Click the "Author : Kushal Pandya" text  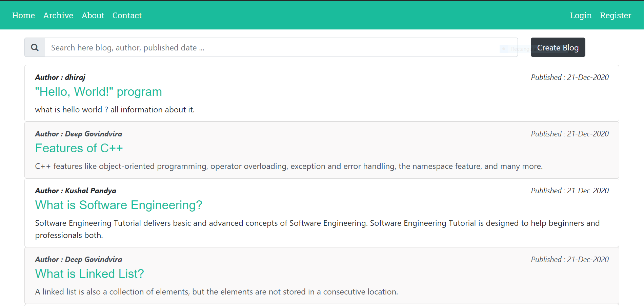pyautogui.click(x=76, y=191)
